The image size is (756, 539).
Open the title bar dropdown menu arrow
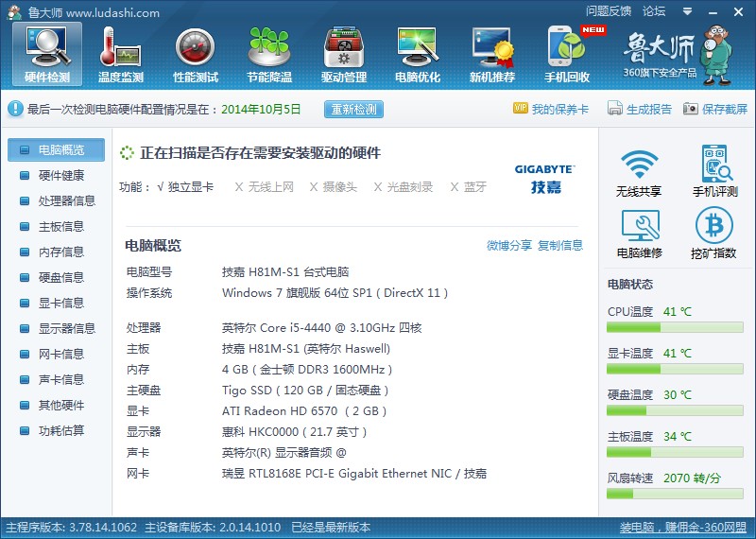pyautogui.click(x=688, y=11)
